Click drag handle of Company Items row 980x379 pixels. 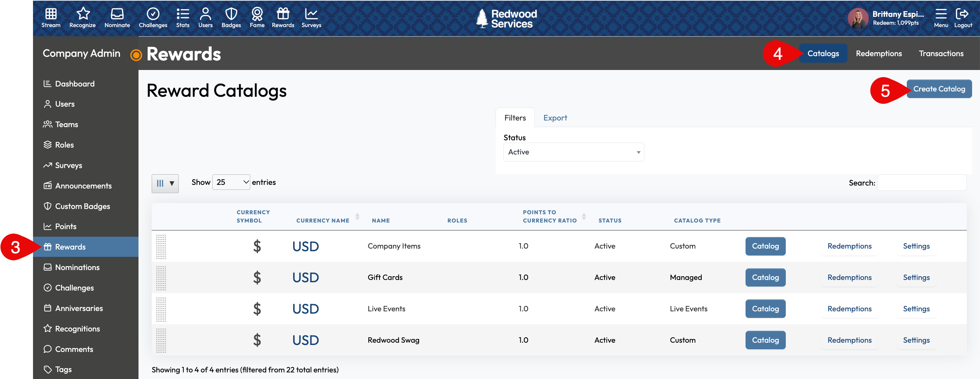(161, 246)
